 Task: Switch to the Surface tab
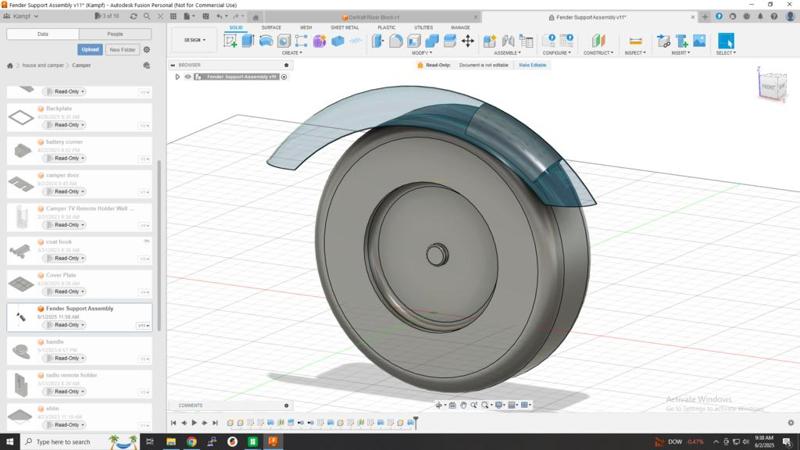click(x=271, y=28)
